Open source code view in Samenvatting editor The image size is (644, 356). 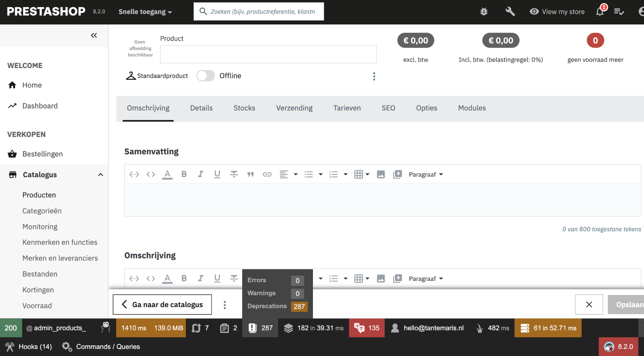151,174
